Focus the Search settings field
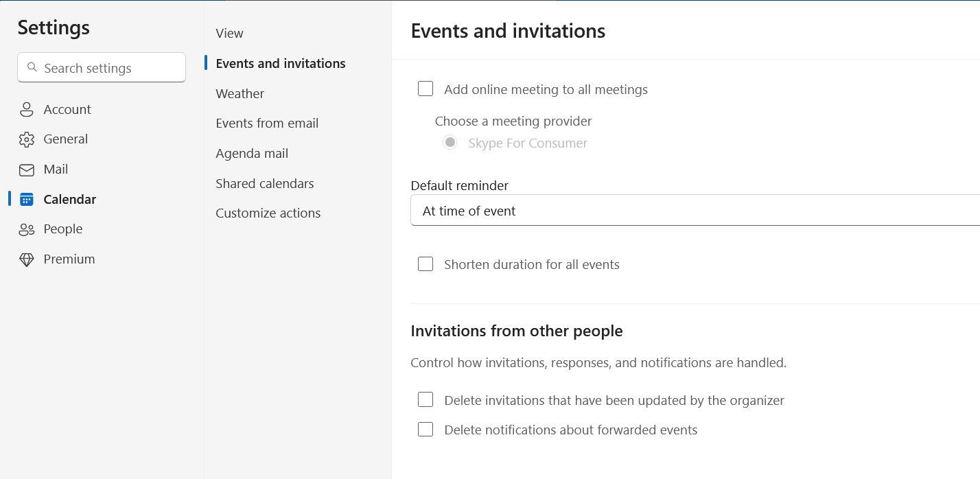 pos(102,68)
